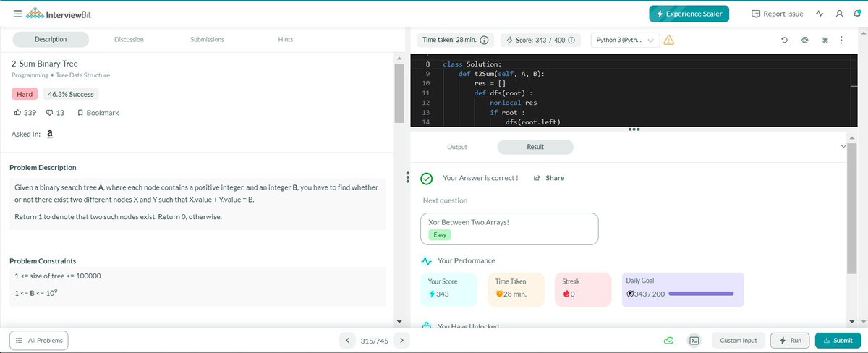Viewport: 868px width, 353px height.
Task: Click the Streak 0 card
Action: (583, 289)
